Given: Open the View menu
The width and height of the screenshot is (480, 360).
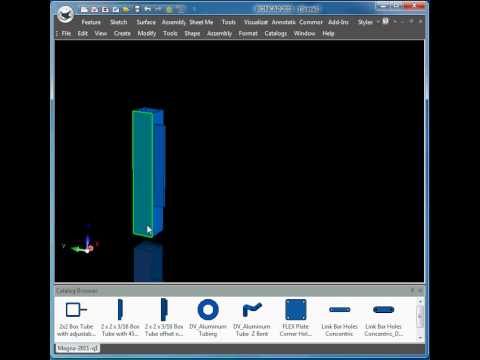Looking at the screenshot, I should [x=100, y=33].
